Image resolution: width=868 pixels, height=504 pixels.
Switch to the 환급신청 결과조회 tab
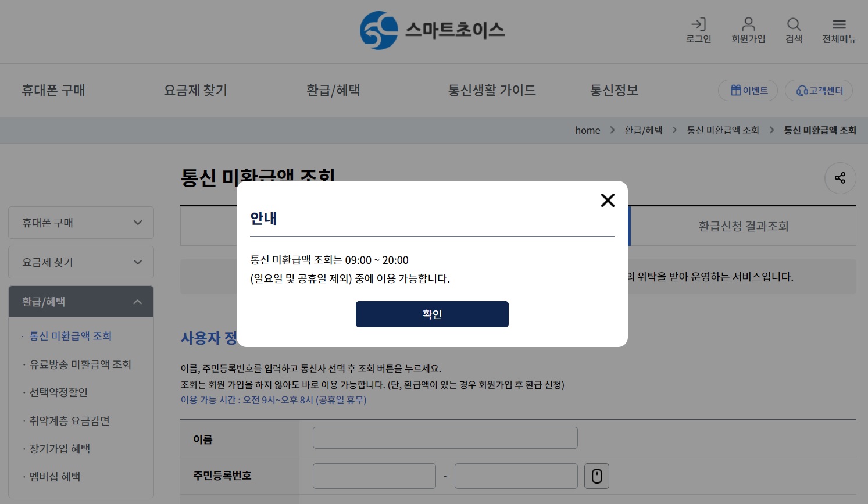[x=743, y=226]
